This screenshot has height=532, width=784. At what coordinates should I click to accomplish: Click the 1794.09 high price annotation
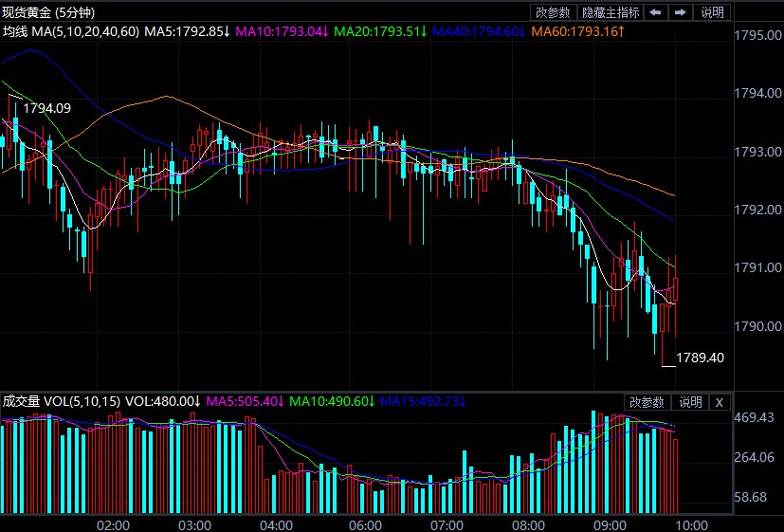point(47,108)
